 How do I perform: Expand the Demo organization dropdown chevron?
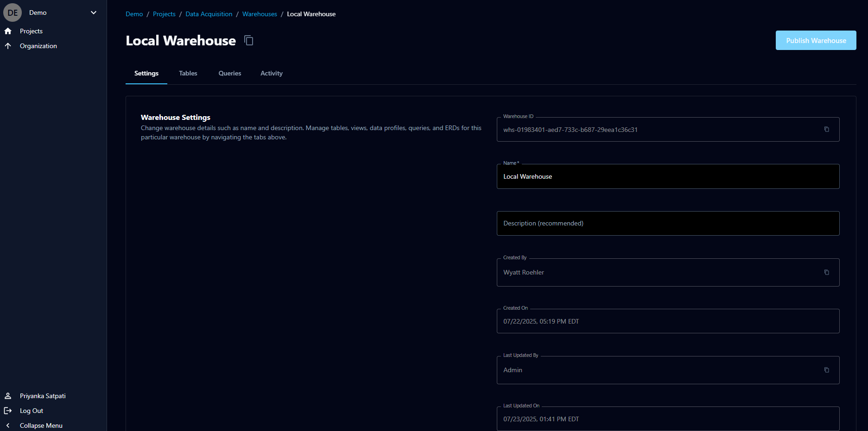click(x=94, y=12)
